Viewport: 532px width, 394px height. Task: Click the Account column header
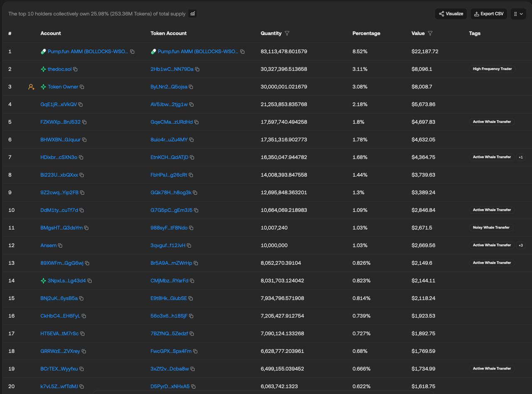coord(51,33)
